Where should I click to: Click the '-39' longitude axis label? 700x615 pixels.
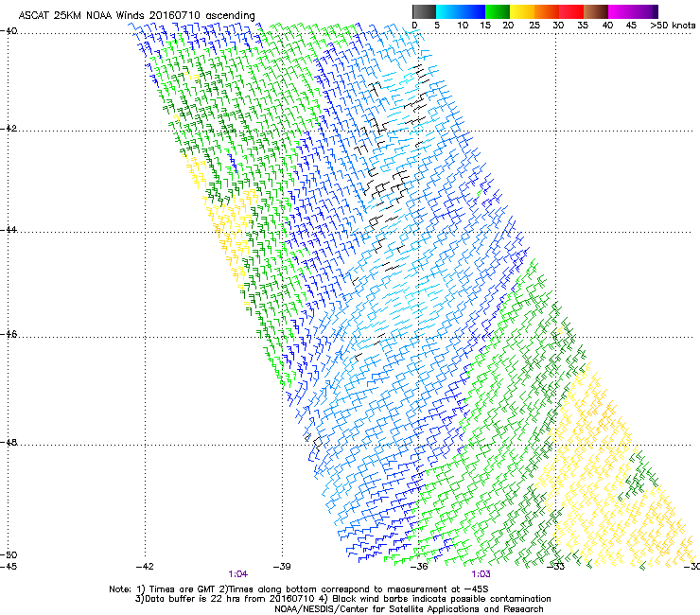[x=282, y=567]
